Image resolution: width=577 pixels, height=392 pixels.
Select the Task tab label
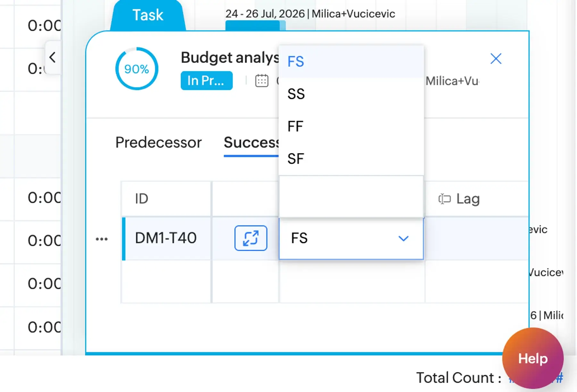click(x=148, y=15)
